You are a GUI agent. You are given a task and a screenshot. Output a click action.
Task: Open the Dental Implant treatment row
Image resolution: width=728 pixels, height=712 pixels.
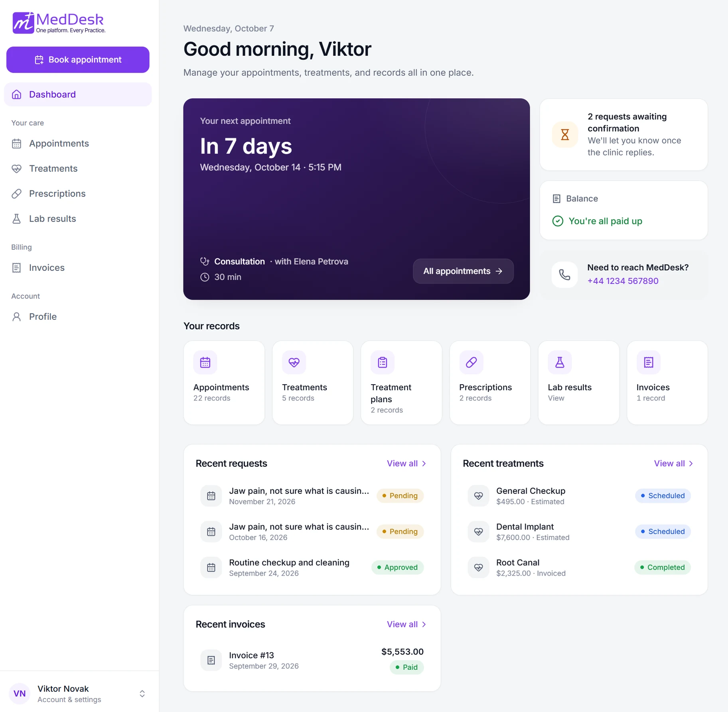point(579,532)
